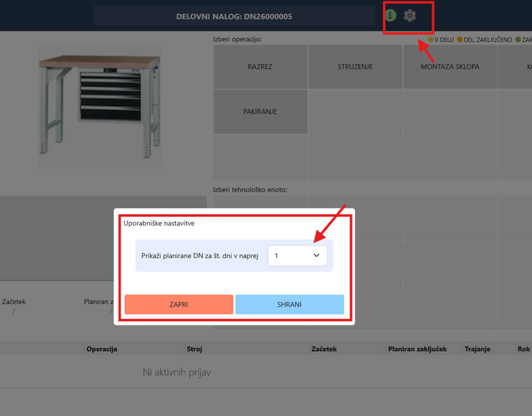This screenshot has height=416, width=532.
Task: Click the Prikaži planirane DN label
Action: (x=200, y=256)
